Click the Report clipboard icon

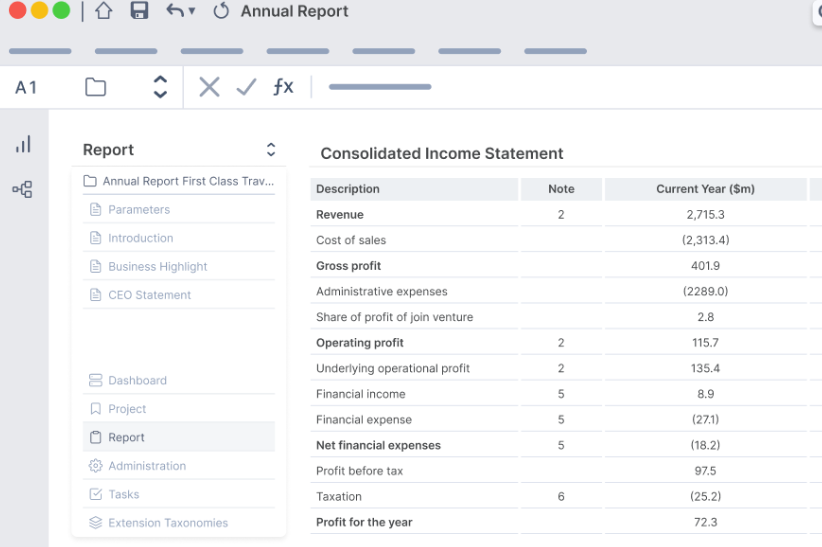tap(95, 437)
